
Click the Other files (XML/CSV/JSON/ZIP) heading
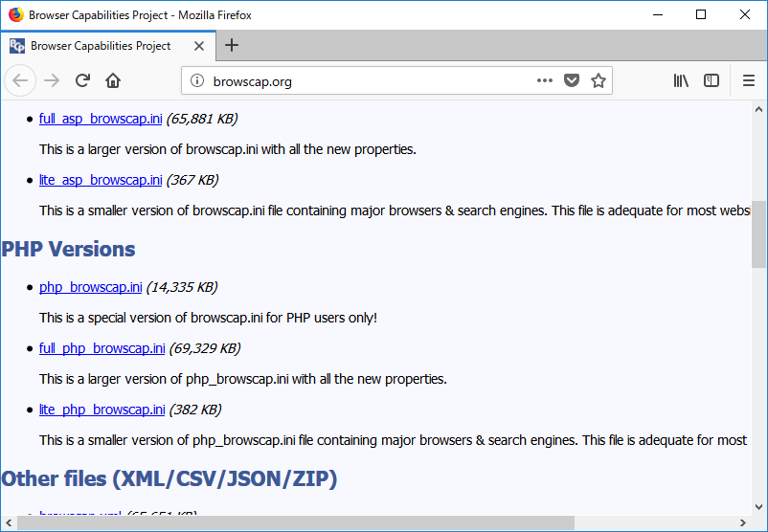pyautogui.click(x=169, y=478)
